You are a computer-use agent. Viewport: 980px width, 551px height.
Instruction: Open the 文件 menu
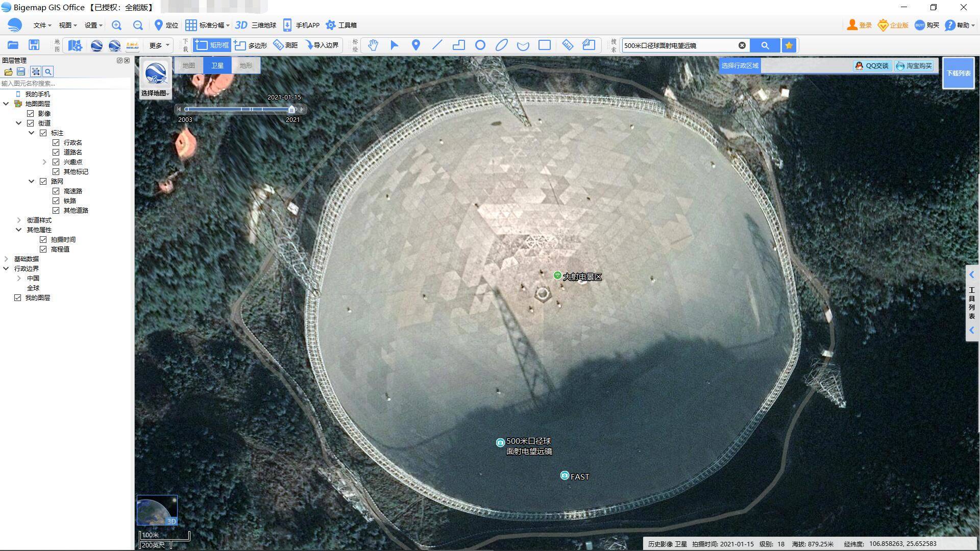(x=42, y=25)
